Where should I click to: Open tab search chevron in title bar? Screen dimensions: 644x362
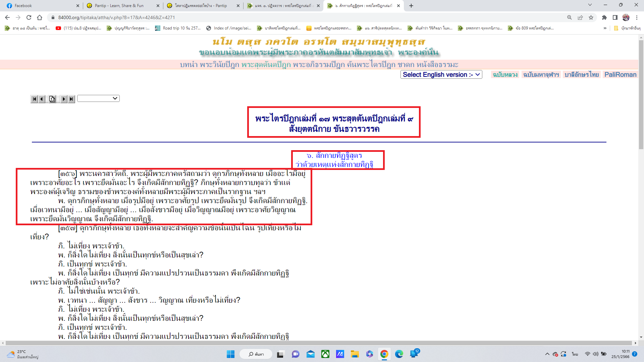(590, 5)
